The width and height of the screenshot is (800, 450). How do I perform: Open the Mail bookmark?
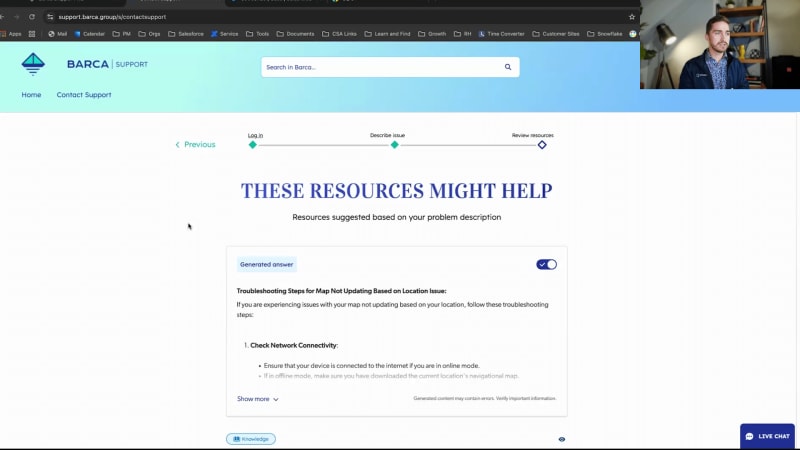coord(57,34)
